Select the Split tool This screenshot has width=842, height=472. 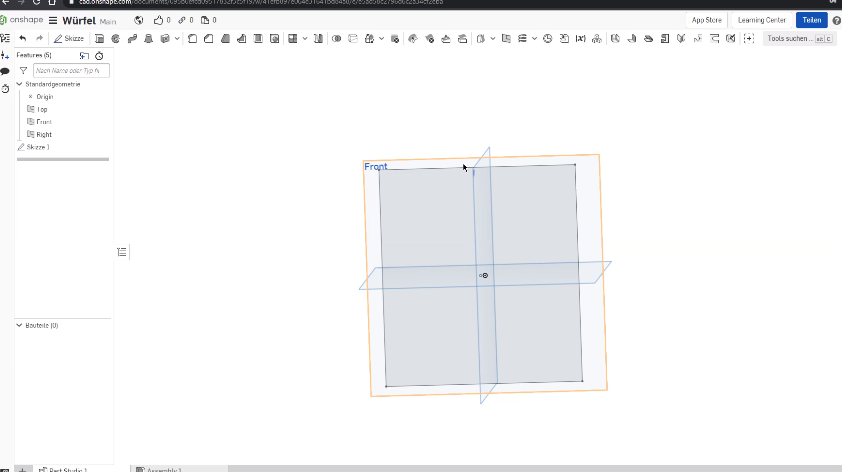353,38
